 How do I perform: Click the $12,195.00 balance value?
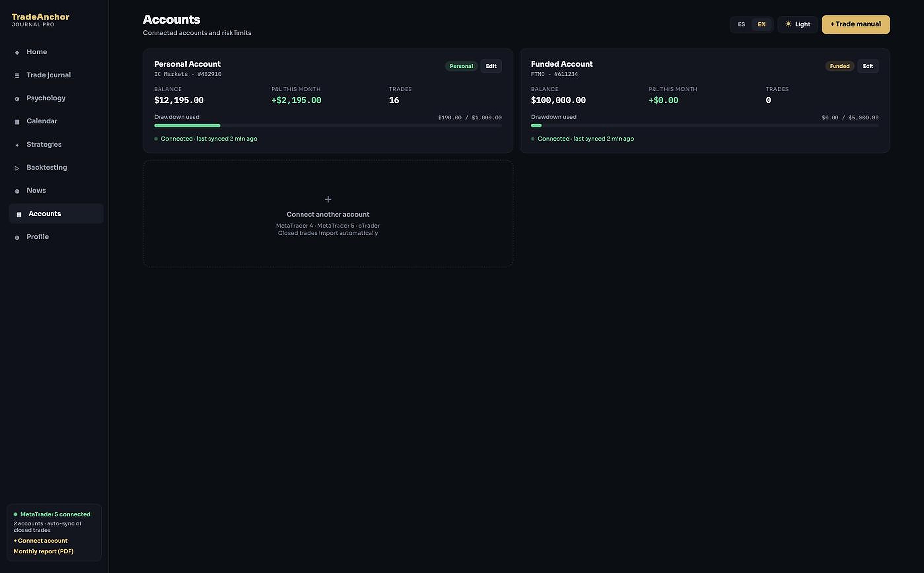[179, 100]
